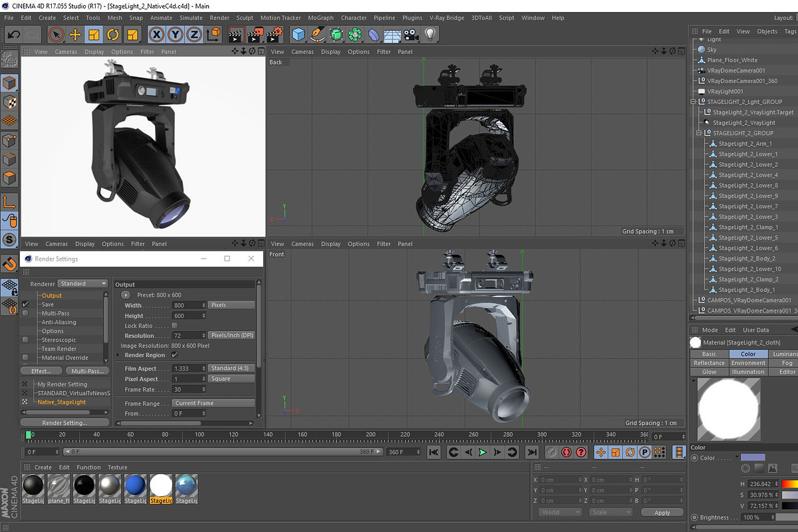Select the Move tool in top toolbar
The height and width of the screenshot is (532, 798).
coord(75,34)
